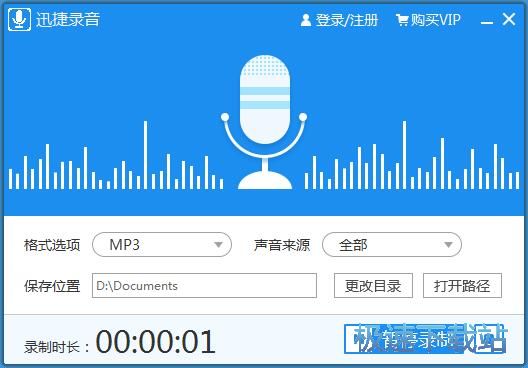
Task: Open the 登录/注册 login link
Action: coord(347,20)
